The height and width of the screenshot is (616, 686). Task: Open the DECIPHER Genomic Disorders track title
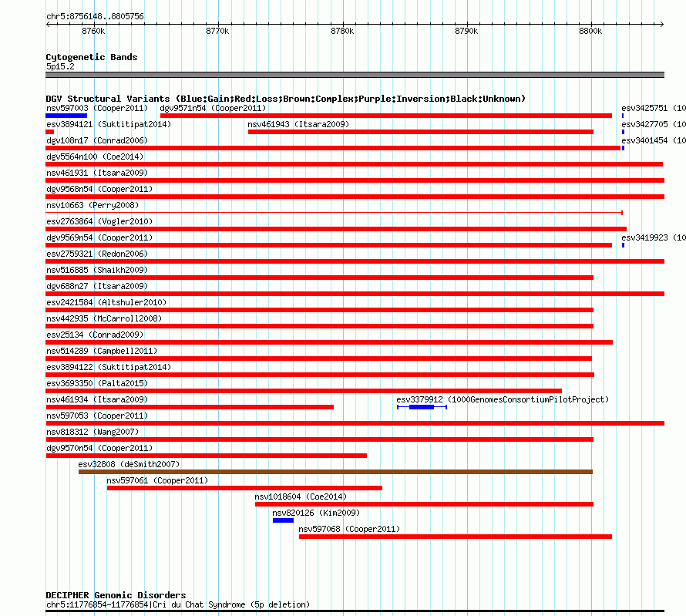tap(116, 595)
